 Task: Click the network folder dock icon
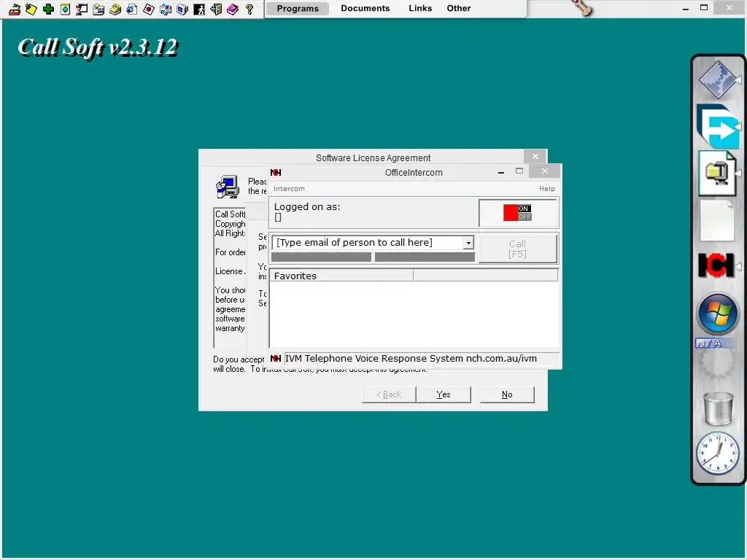pyautogui.click(x=718, y=173)
